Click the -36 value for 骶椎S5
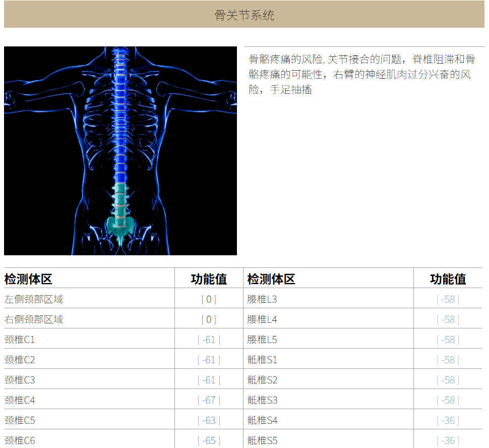Screen dimensions: 489x448 click(x=448, y=440)
